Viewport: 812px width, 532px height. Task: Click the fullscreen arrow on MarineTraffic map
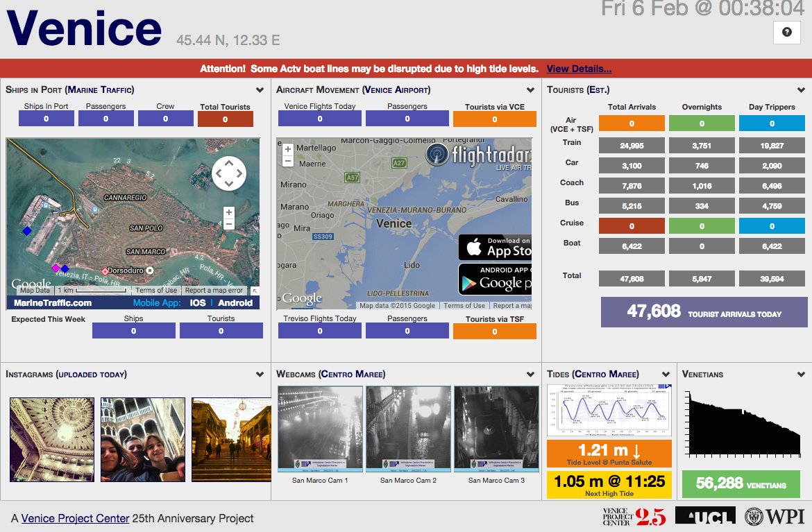[x=255, y=291]
